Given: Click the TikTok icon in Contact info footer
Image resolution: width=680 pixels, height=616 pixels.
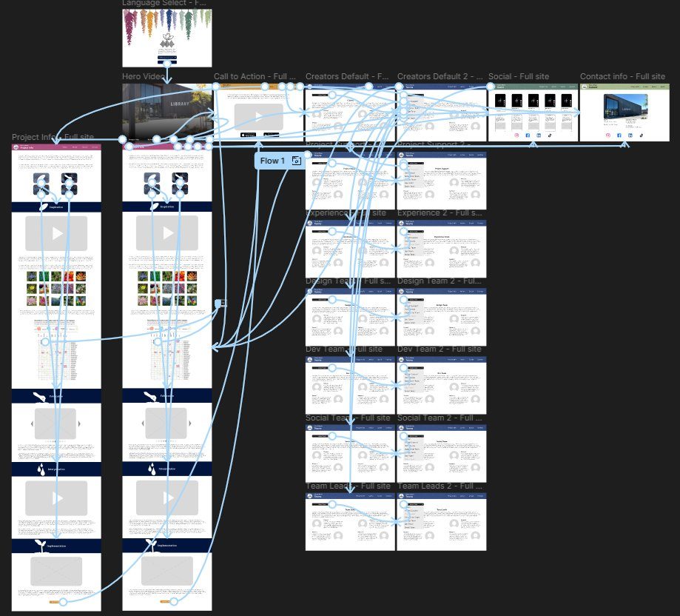Looking at the screenshot, I should coord(641,135).
